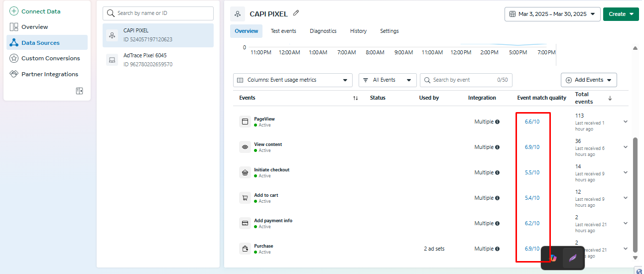Click the Add payment info card icon
Screen dimensions: 644x274
pyautogui.click(x=245, y=223)
